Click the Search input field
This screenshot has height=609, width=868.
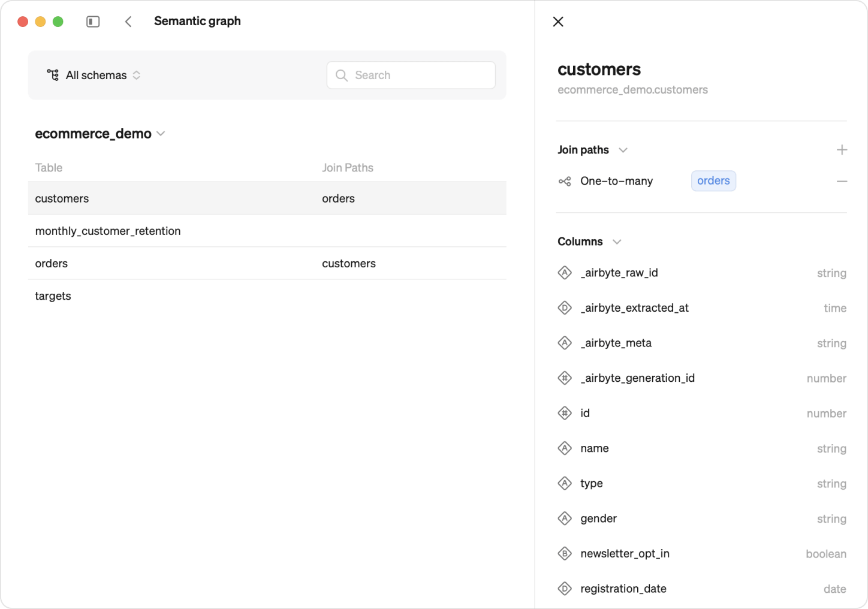[420, 76]
